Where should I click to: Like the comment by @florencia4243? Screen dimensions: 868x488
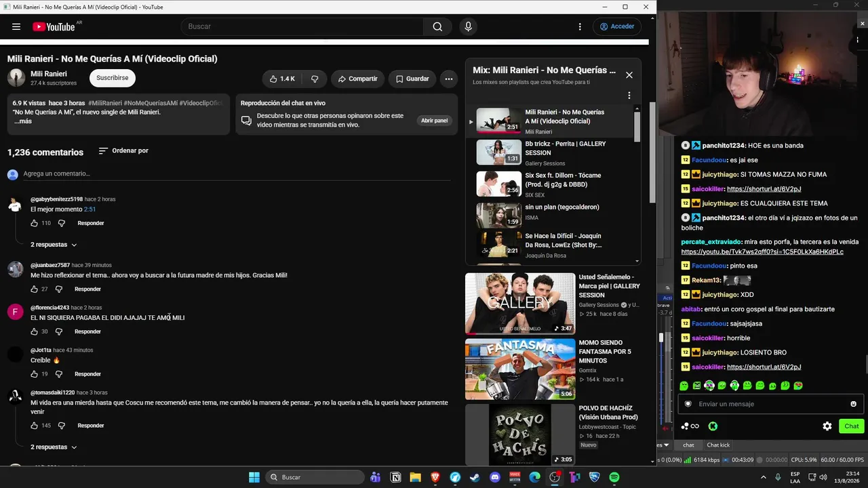tap(35, 331)
